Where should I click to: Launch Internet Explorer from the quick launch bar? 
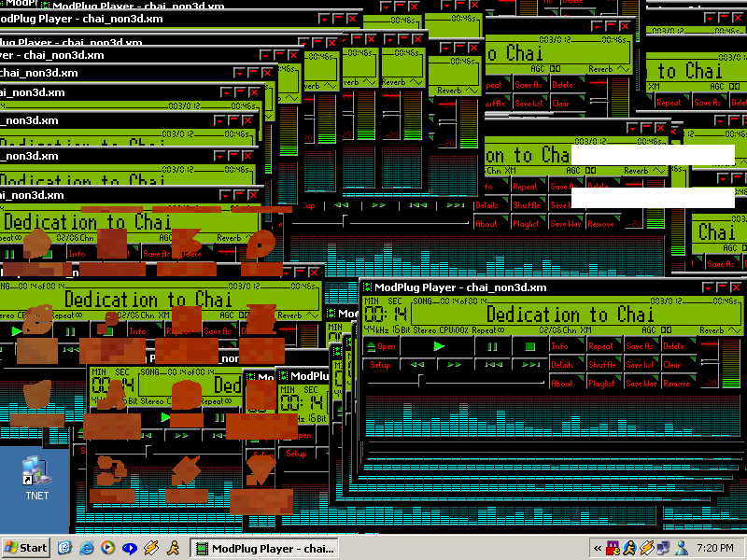(87, 548)
